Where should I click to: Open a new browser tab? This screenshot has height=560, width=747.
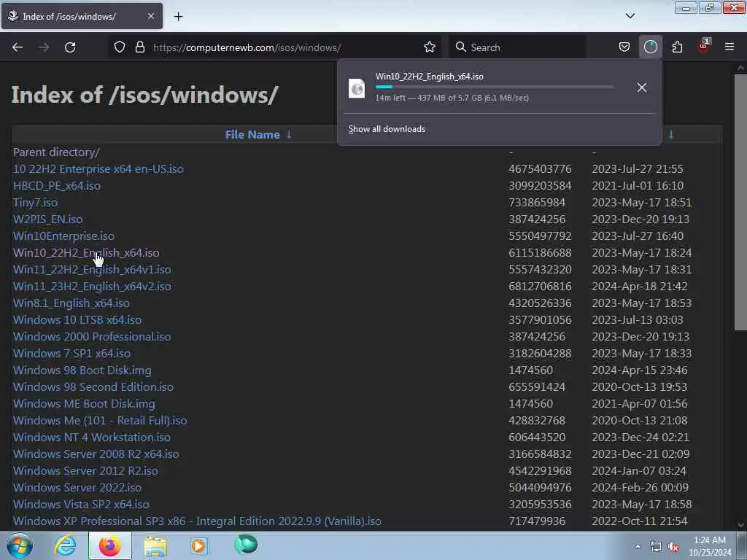click(178, 17)
